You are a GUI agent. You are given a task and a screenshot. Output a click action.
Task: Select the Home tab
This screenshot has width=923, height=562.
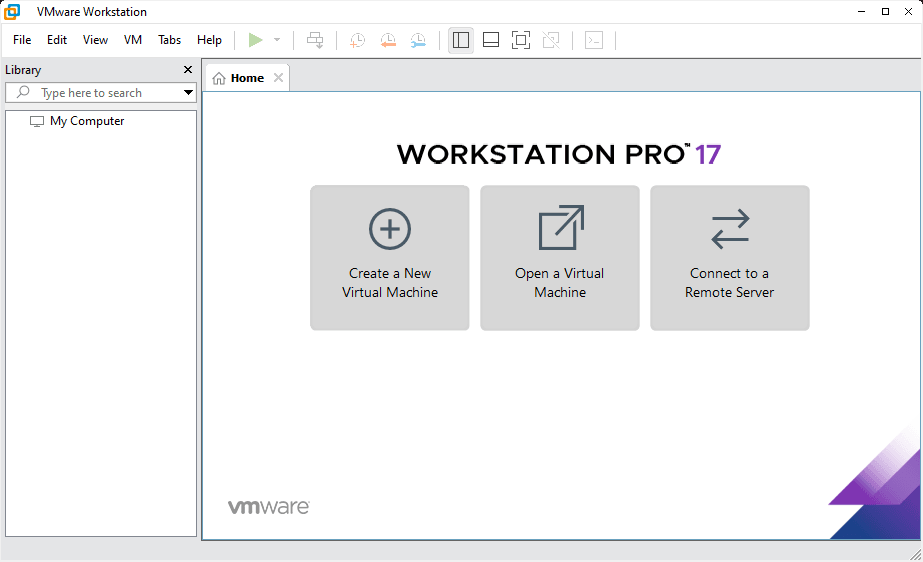(x=246, y=78)
